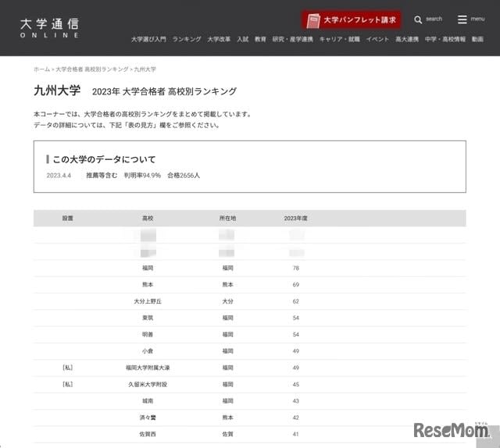Click the [私] mark beside 福岡大学附属大濠
This screenshot has height=448, width=500.
click(68, 368)
